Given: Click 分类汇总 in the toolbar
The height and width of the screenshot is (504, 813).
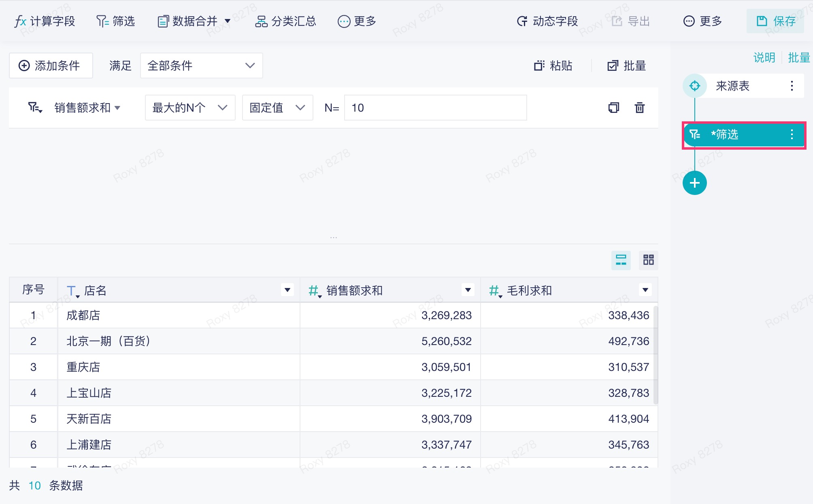Looking at the screenshot, I should [285, 21].
